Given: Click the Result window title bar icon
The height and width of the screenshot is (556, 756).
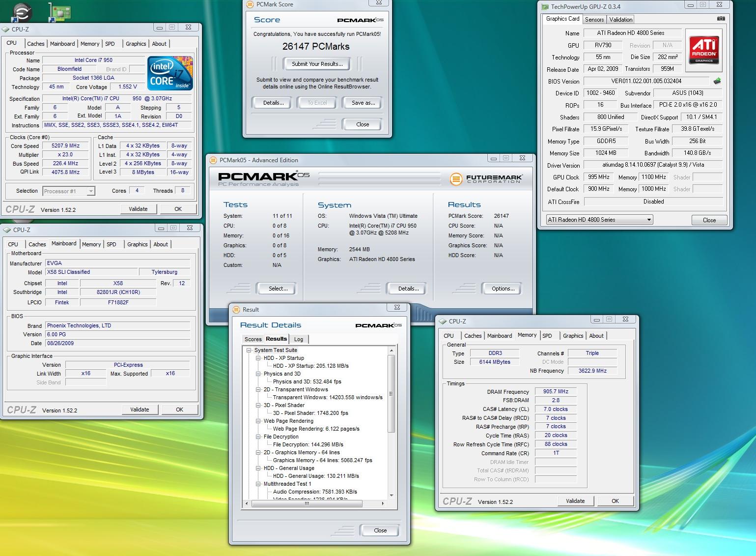Looking at the screenshot, I should [237, 310].
